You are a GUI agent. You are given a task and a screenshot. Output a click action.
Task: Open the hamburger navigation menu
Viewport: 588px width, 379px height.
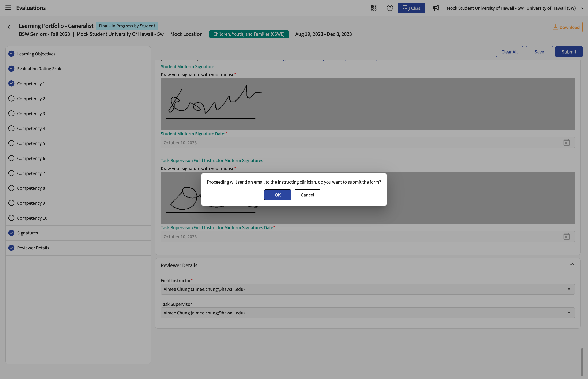tap(8, 8)
